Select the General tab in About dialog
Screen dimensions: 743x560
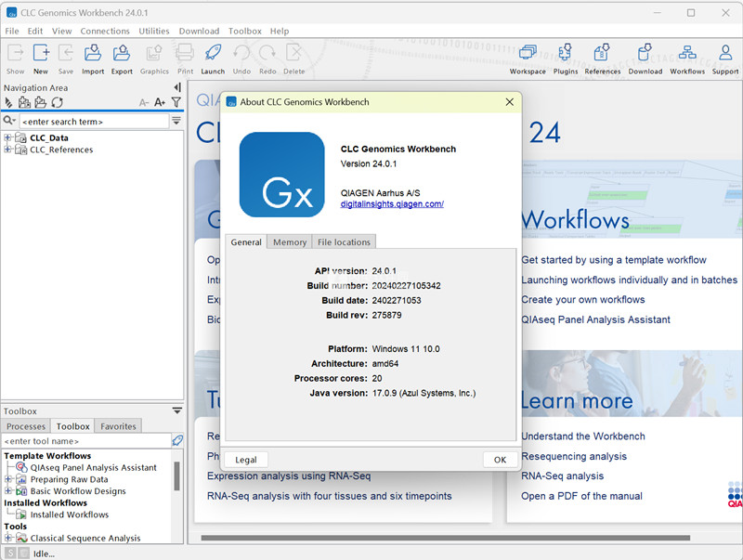[246, 241]
